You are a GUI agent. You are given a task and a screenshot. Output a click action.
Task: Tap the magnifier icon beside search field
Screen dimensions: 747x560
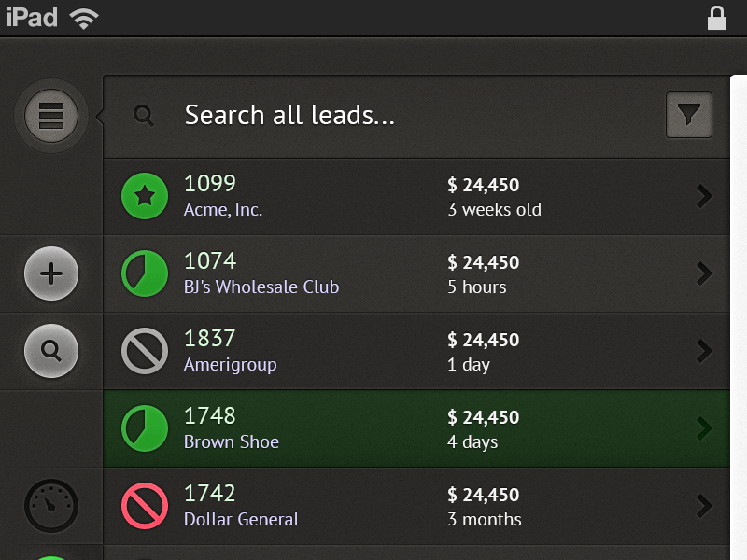(x=144, y=116)
